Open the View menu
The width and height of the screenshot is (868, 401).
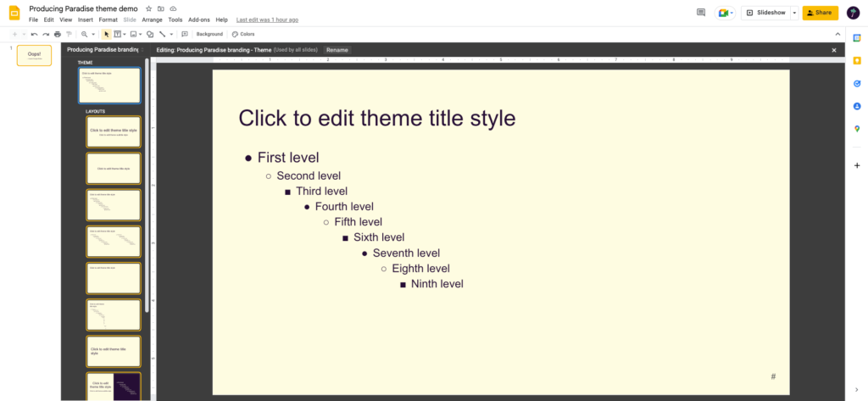tap(66, 20)
